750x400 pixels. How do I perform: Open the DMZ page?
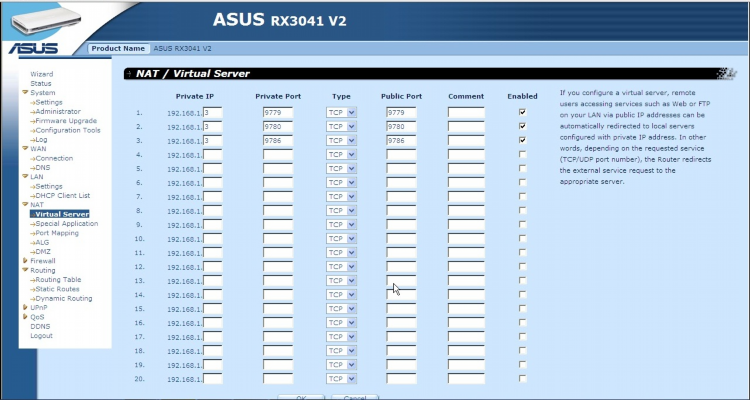coord(43,252)
